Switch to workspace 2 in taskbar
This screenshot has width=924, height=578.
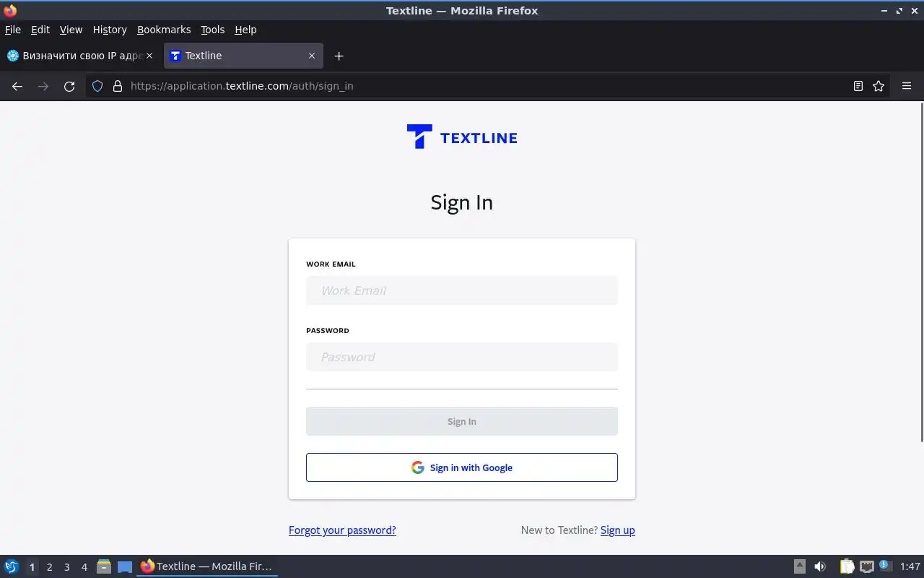coord(49,567)
